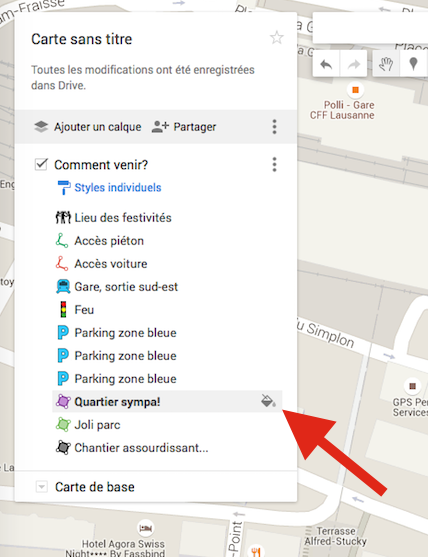Click the Ajouter un calque layers icon
Viewport: 428px width, 557px height.
pos(41,127)
